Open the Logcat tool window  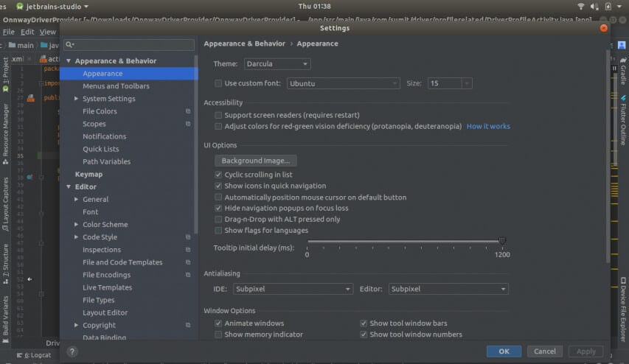pos(34,355)
